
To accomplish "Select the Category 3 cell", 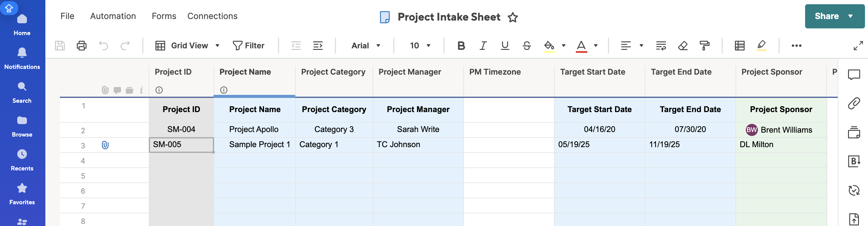I will coord(334,130).
